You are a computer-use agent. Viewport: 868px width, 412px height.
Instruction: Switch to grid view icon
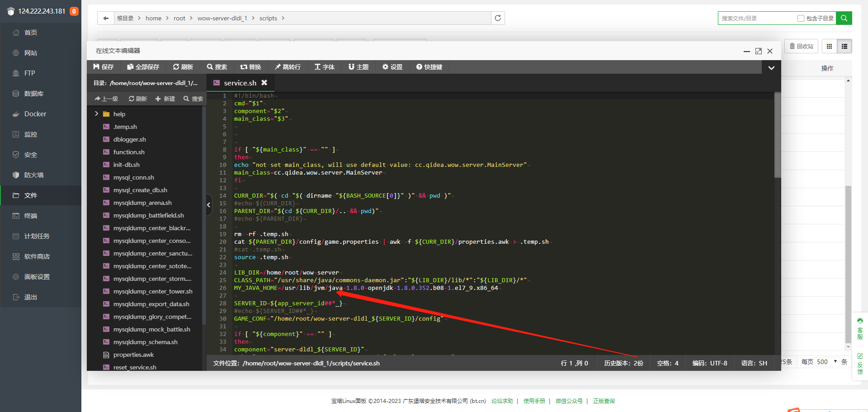(829, 46)
